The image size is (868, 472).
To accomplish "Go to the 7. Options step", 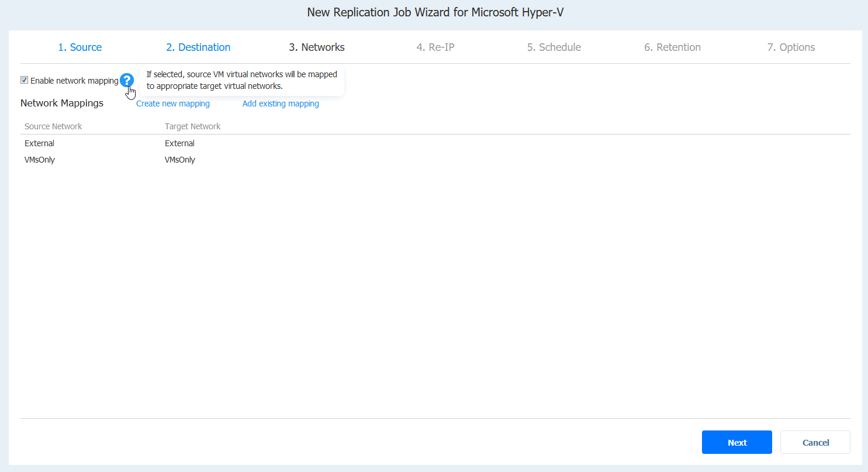I will pos(791,47).
